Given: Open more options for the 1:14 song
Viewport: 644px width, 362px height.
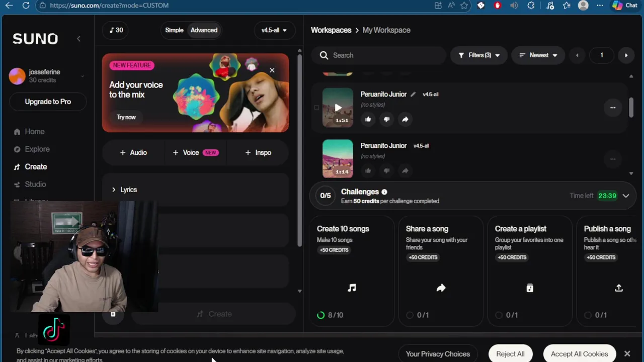Looking at the screenshot, I should pyautogui.click(x=613, y=159).
